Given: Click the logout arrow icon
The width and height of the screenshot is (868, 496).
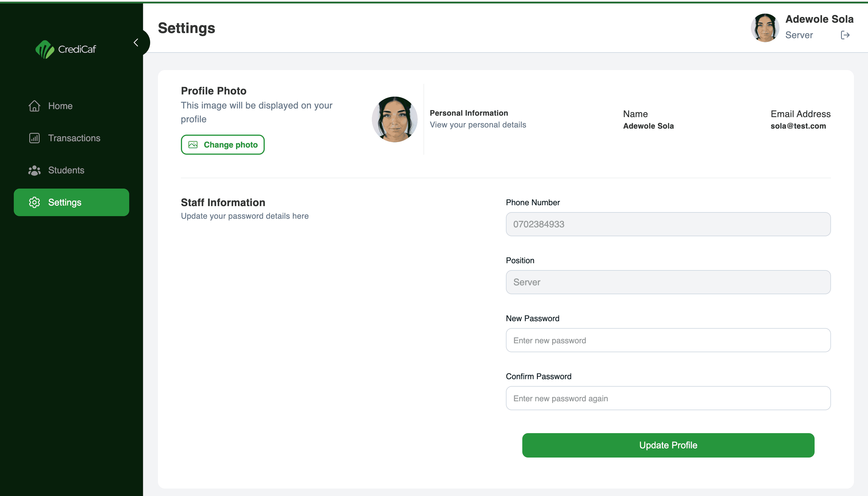Looking at the screenshot, I should [x=845, y=35].
